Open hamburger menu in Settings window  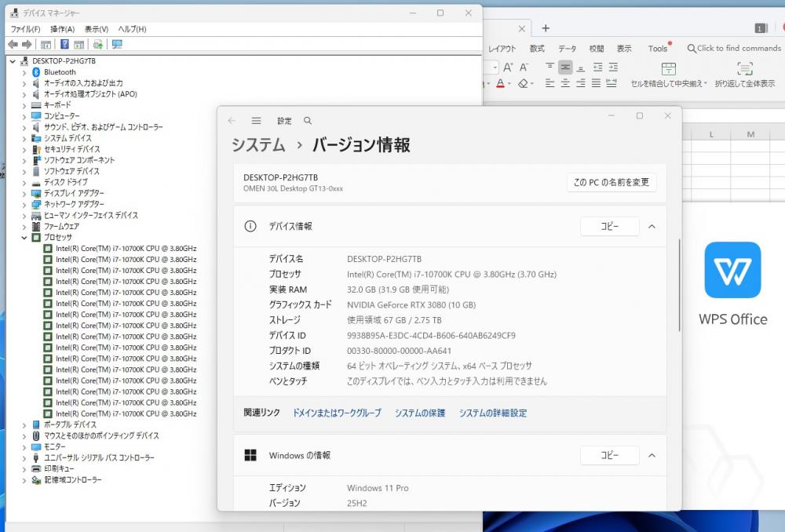[x=257, y=121]
